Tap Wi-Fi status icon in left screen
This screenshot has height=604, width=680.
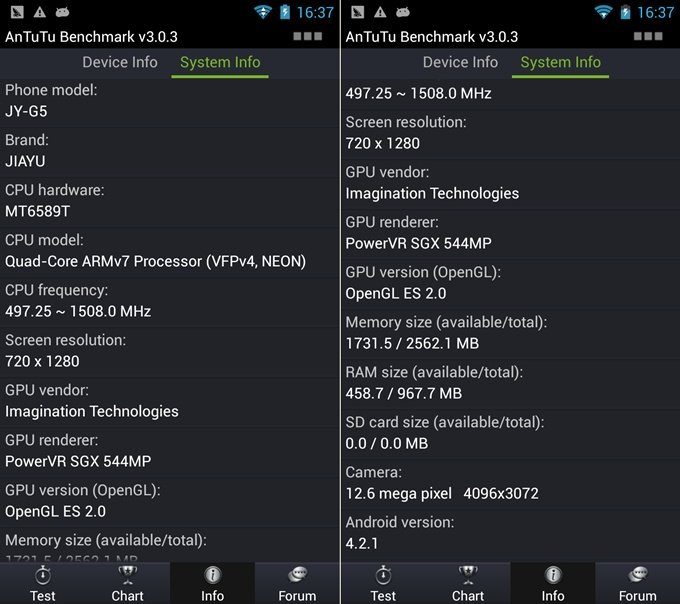tap(263, 12)
